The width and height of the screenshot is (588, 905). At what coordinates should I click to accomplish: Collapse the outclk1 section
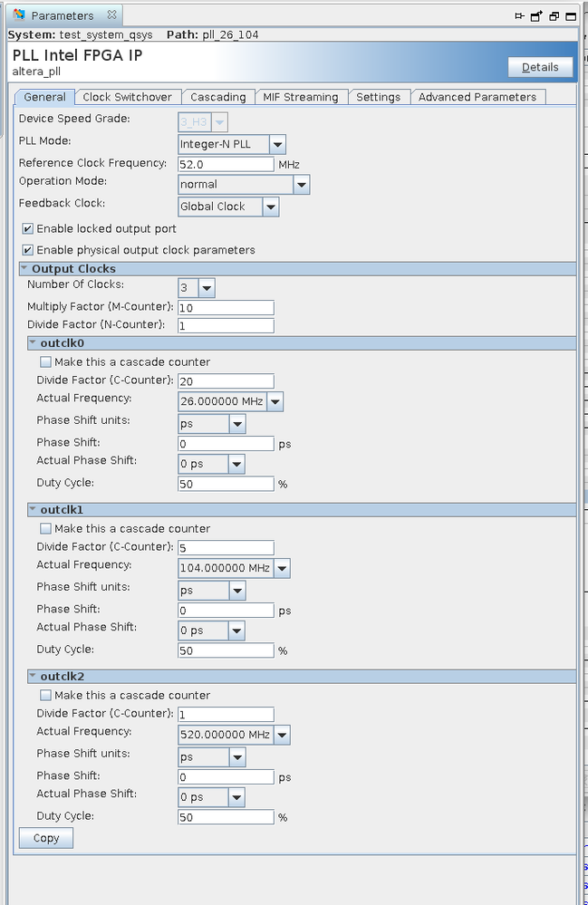coord(34,509)
